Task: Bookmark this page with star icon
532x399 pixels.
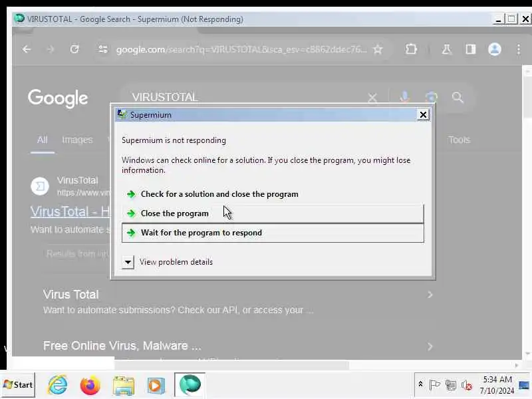Action: (x=378, y=49)
